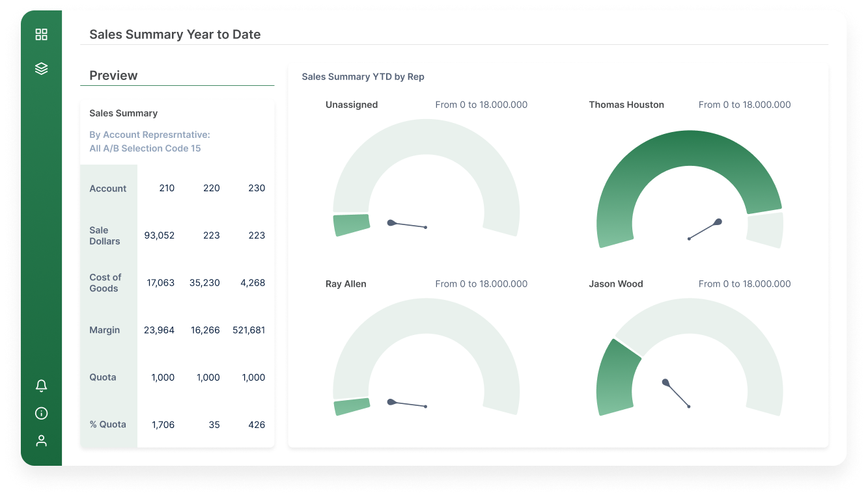Select the Ray Allen gauge label
Viewport: 868px width, 497px height.
point(346,284)
